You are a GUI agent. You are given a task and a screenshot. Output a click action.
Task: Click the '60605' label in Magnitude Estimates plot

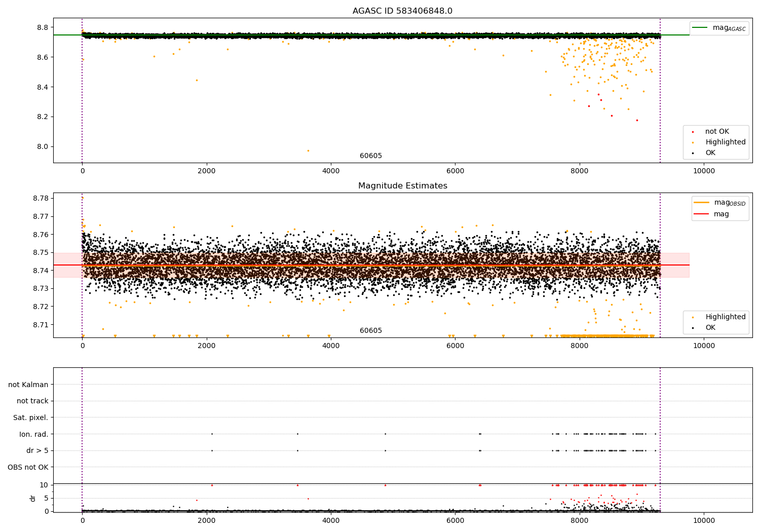(371, 331)
